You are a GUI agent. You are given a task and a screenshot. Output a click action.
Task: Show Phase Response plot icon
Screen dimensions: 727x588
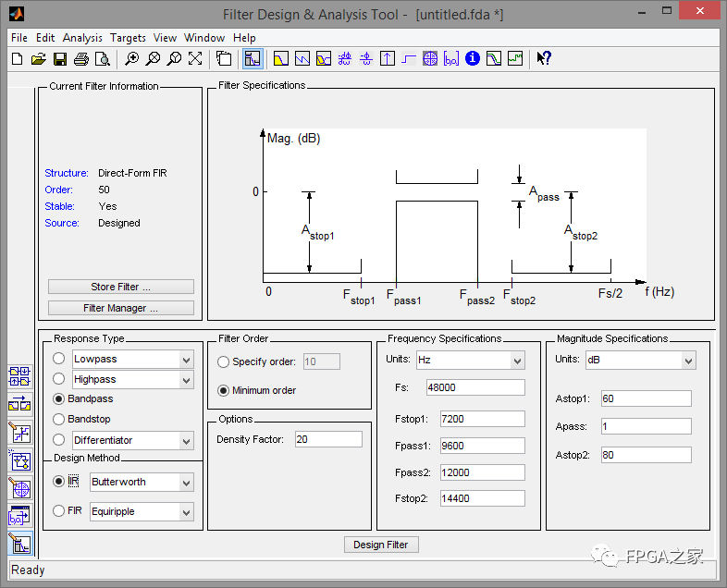[x=302, y=59]
